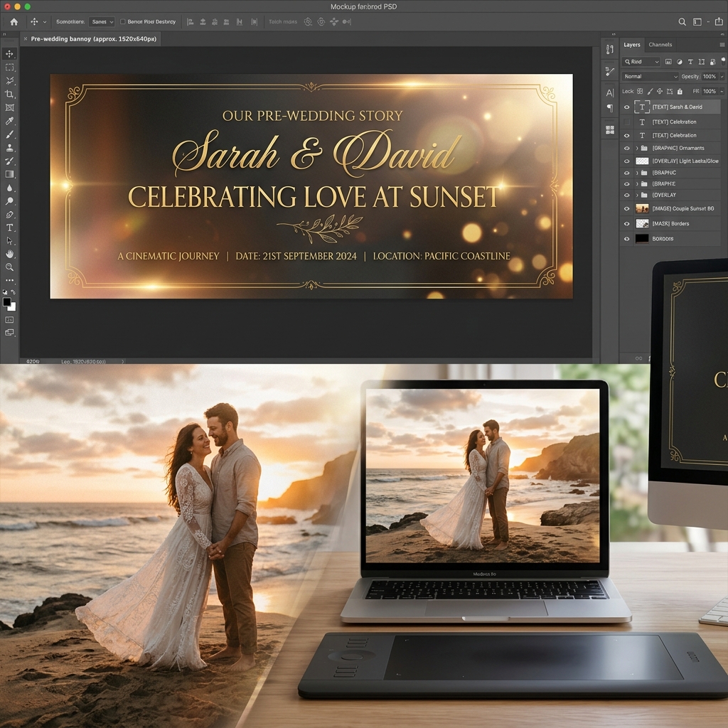The height and width of the screenshot is (728, 728).
Task: Select the Zoom tool
Action: 9,267
